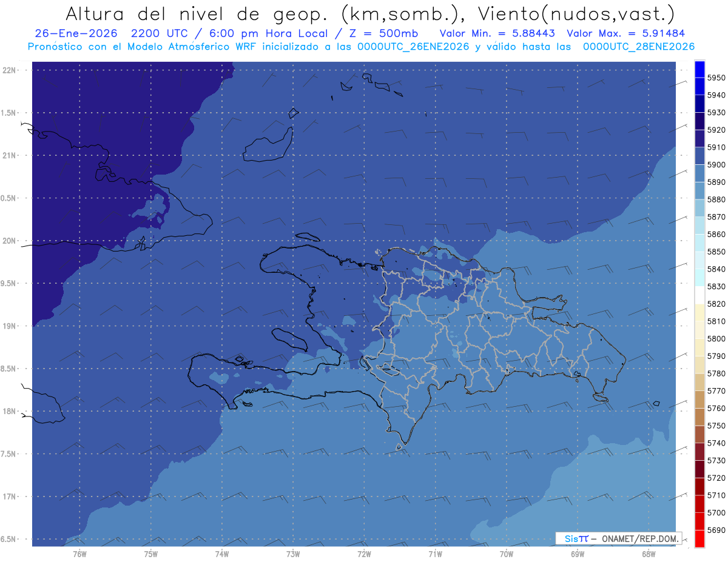728x562 pixels.
Task: Click the bright red colorbar segment below 5690
Action: pos(699,538)
